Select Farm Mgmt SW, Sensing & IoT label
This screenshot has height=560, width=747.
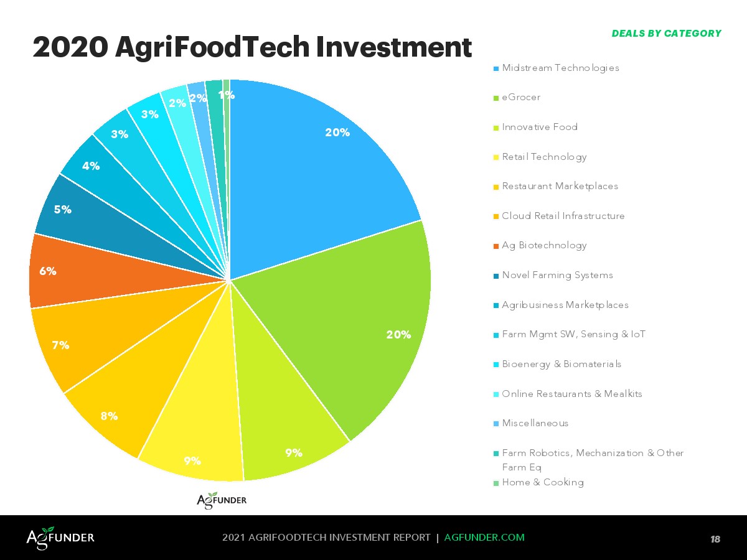click(x=573, y=334)
